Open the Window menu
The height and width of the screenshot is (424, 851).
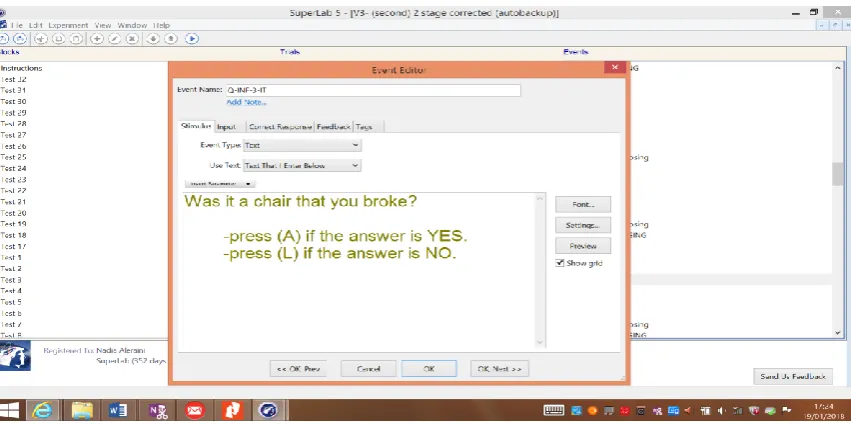(x=132, y=25)
